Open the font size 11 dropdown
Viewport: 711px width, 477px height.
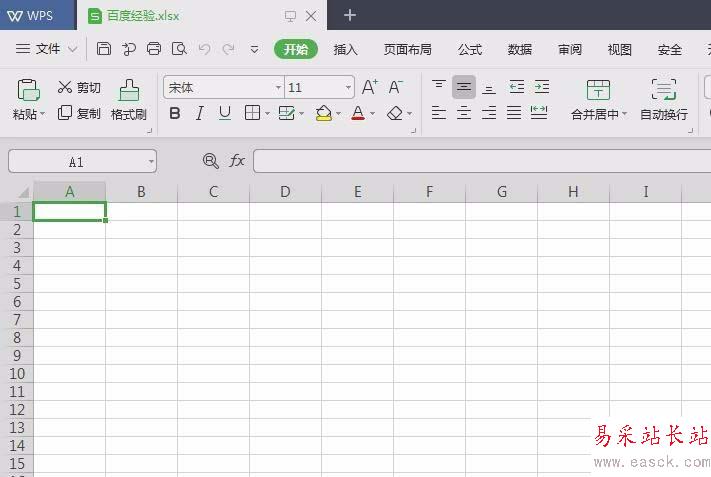pos(348,87)
